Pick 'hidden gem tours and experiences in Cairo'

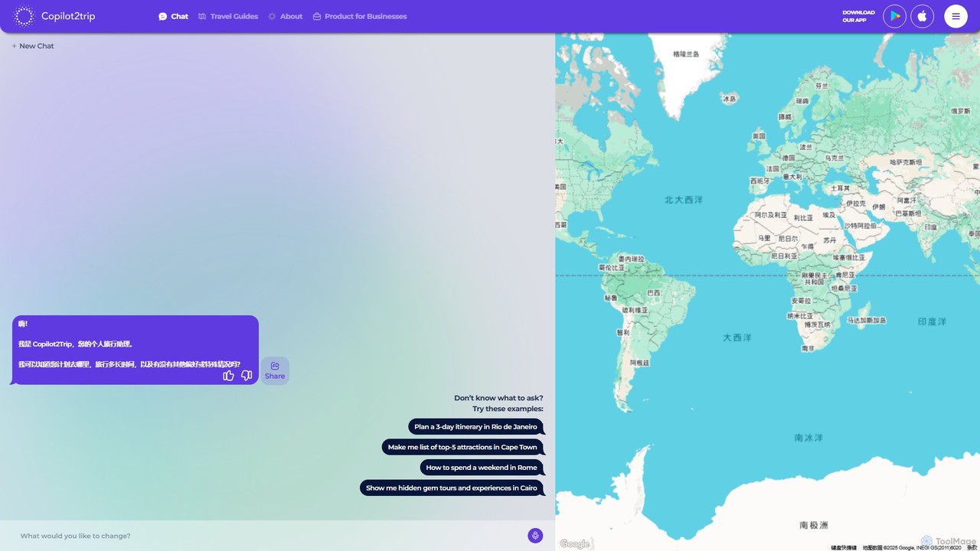point(452,487)
